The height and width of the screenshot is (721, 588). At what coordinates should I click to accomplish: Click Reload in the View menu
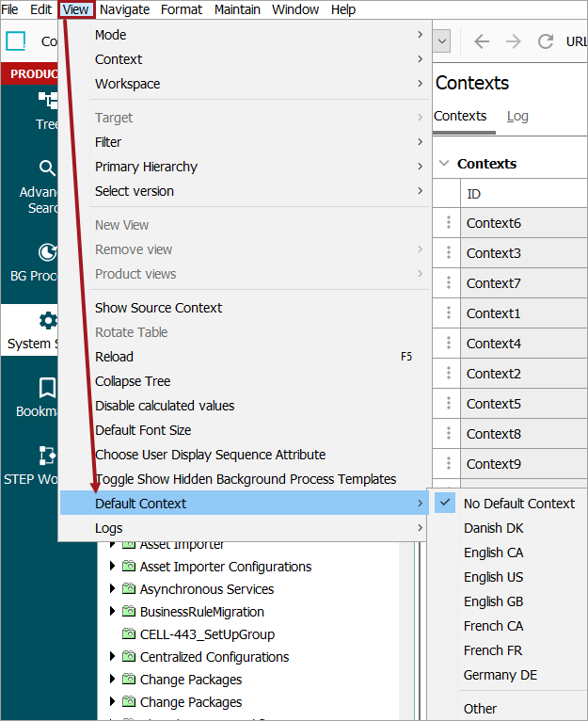click(114, 357)
